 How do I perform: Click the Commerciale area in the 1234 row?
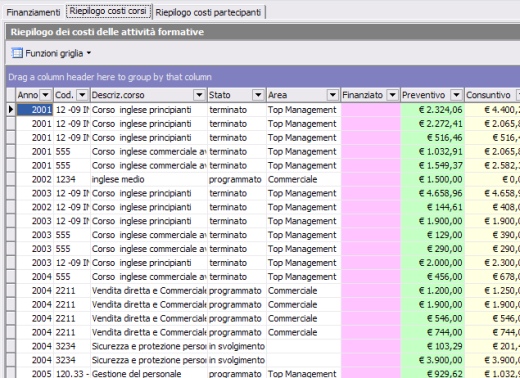[x=303, y=179]
